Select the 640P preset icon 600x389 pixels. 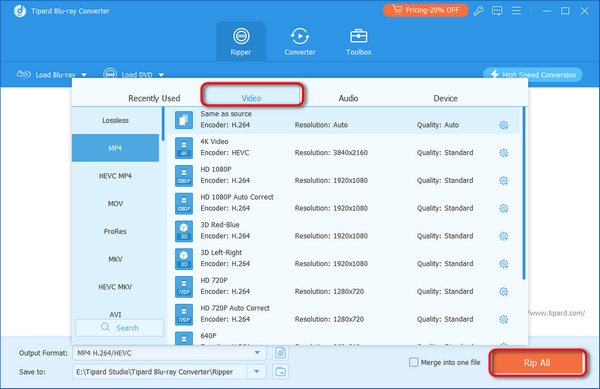click(184, 338)
